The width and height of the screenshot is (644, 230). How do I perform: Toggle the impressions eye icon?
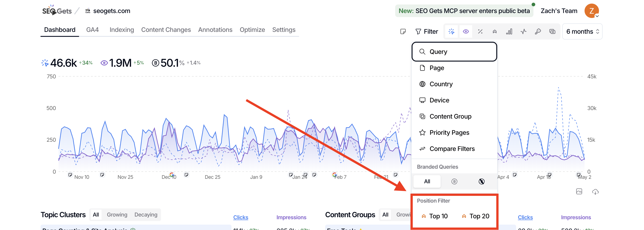point(465,31)
